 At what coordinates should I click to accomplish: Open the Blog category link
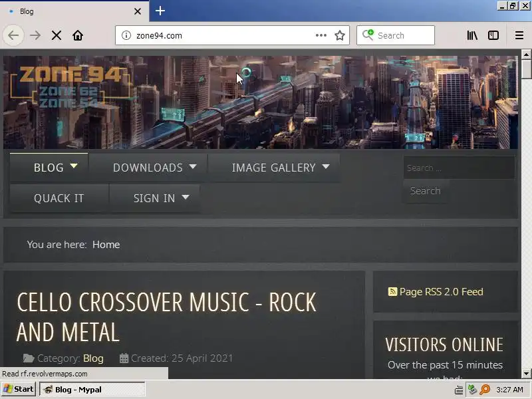(93, 358)
